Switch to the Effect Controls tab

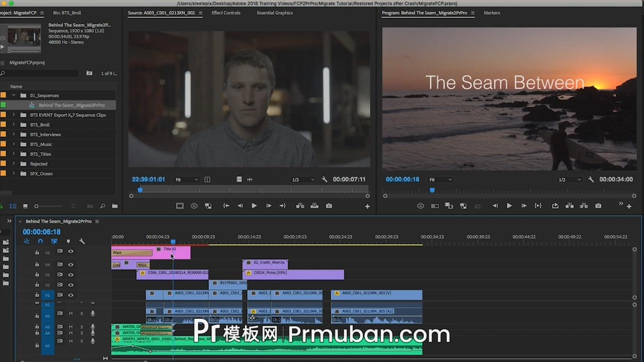click(225, 13)
